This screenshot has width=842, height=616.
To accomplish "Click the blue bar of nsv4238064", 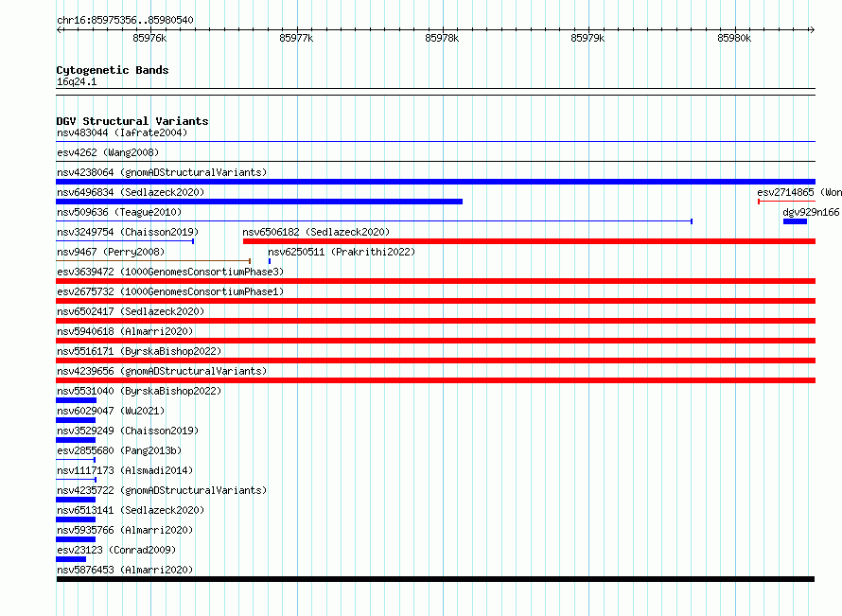I will coord(435,182).
